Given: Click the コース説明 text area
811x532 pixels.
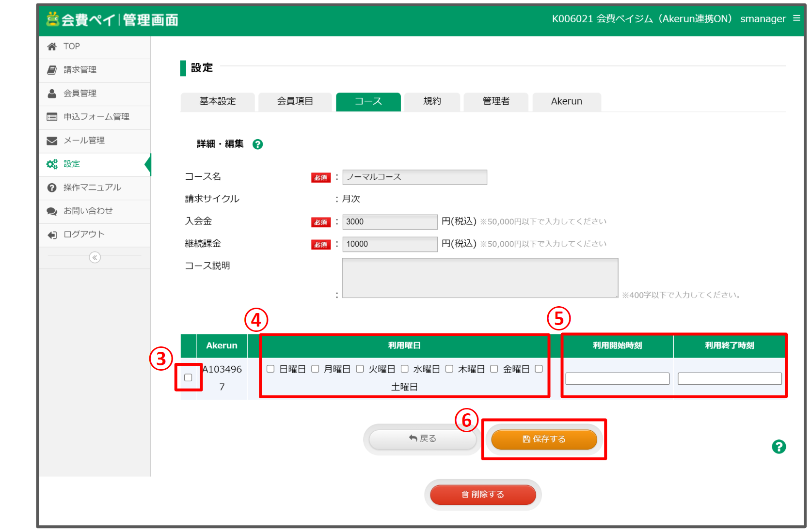Looking at the screenshot, I should tap(480, 278).
